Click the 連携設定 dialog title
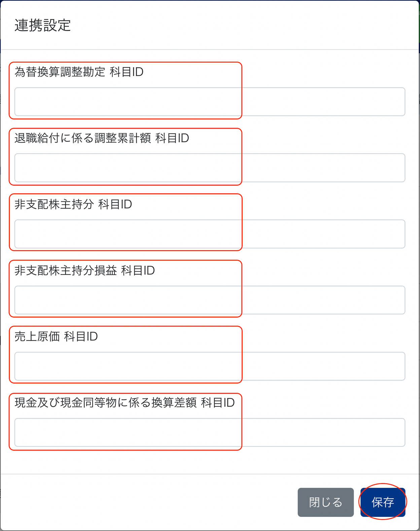Screen dimensions: 420x531 coord(43,25)
